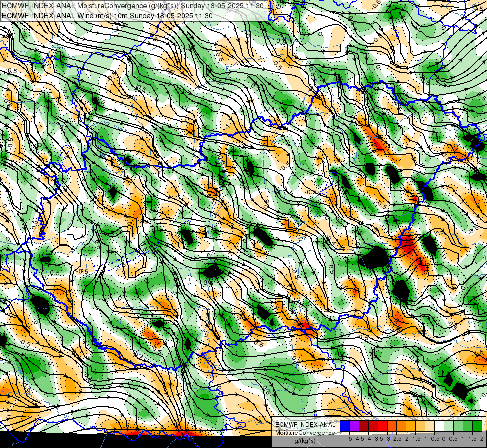Viewport: 487px width, 448px height.
Task: Click the purple legend swatch
Action: click(x=354, y=426)
